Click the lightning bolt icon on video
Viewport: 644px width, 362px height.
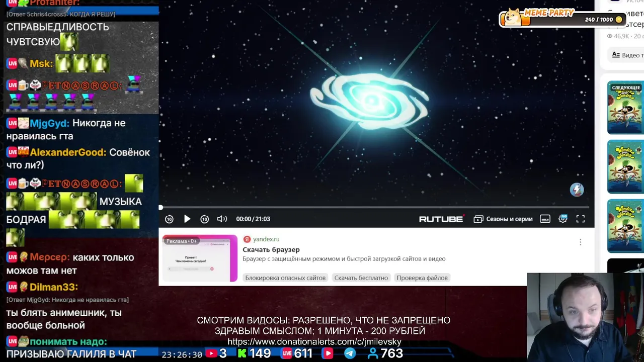[x=577, y=190]
